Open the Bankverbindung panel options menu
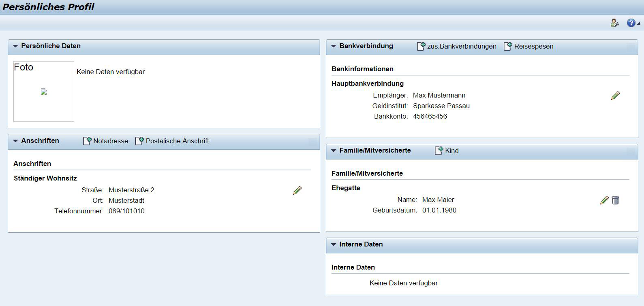 [x=631, y=47]
